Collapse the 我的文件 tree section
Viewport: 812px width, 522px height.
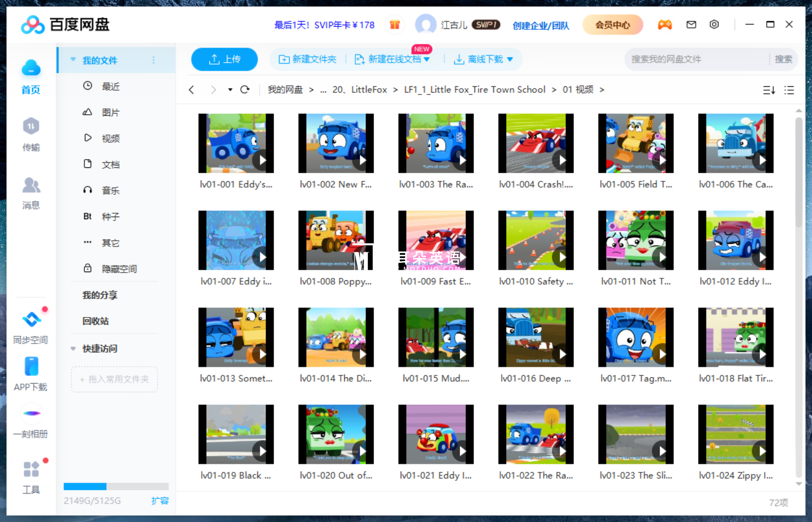coord(73,60)
